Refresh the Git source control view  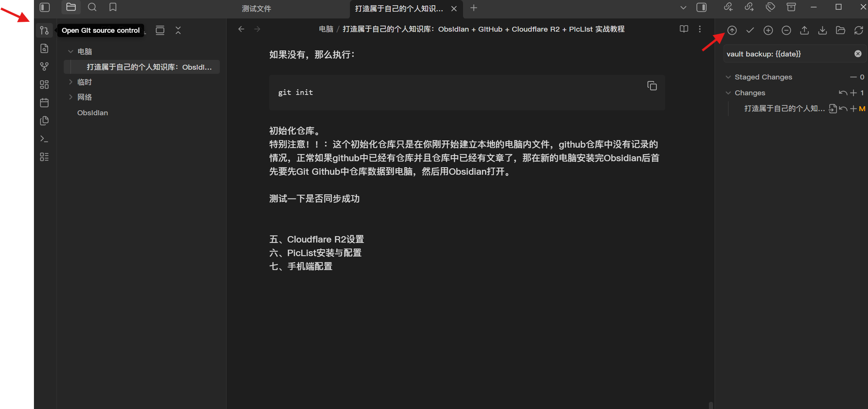pyautogui.click(x=859, y=31)
